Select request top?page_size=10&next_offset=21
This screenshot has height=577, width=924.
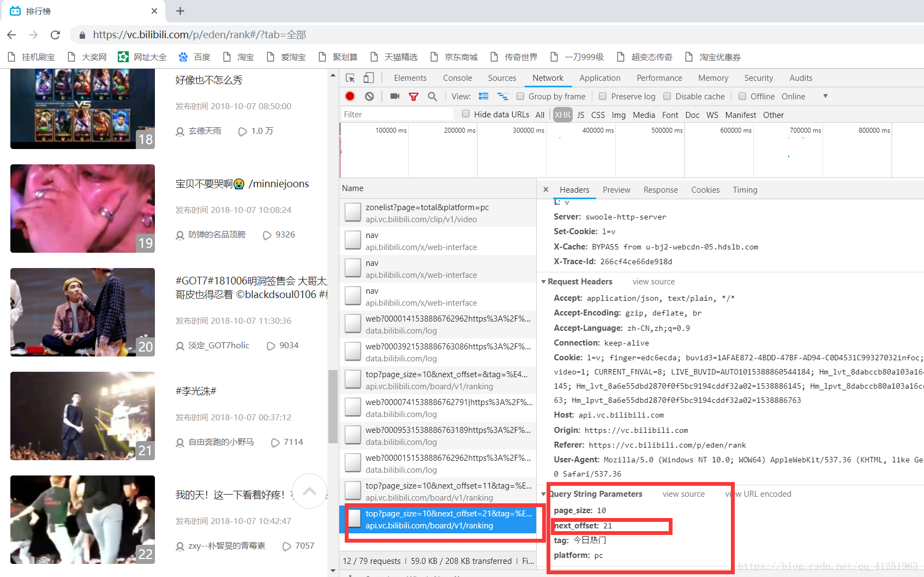point(437,520)
